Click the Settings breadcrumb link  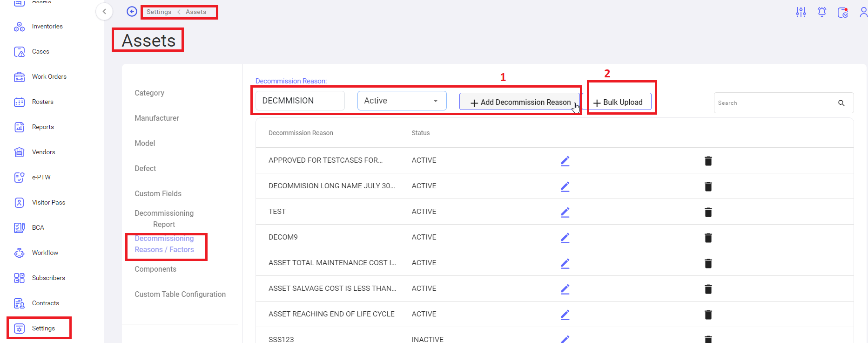click(x=159, y=12)
